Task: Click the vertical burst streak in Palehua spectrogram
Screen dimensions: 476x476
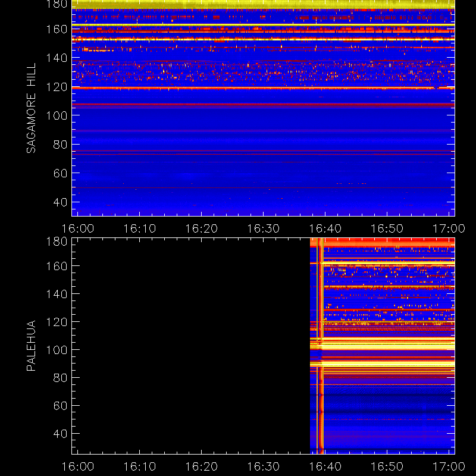Action: click(x=320, y=346)
